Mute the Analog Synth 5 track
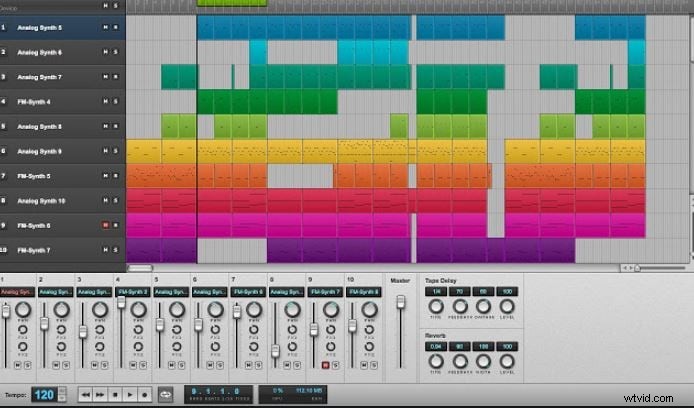Viewport: 694px width, 408px height. [x=105, y=27]
